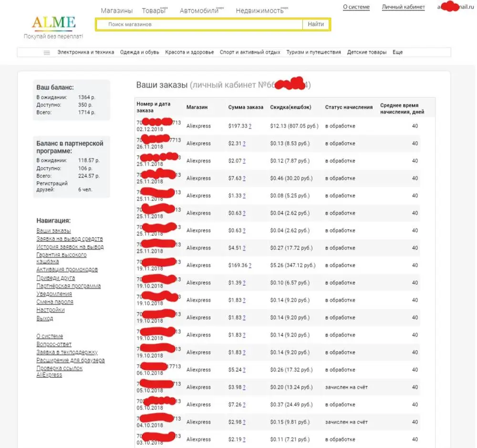Open Вопрос-ответ link
This screenshot has width=477, height=448.
point(54,344)
